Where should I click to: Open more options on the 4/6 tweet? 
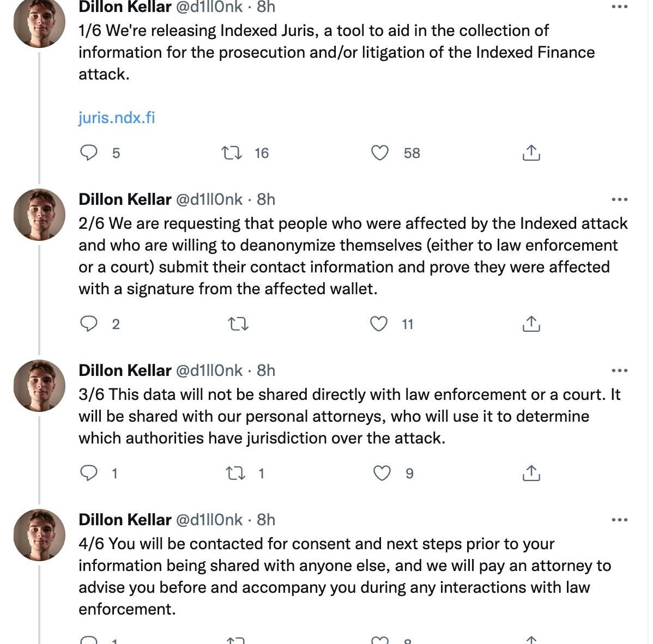pyautogui.click(x=619, y=520)
